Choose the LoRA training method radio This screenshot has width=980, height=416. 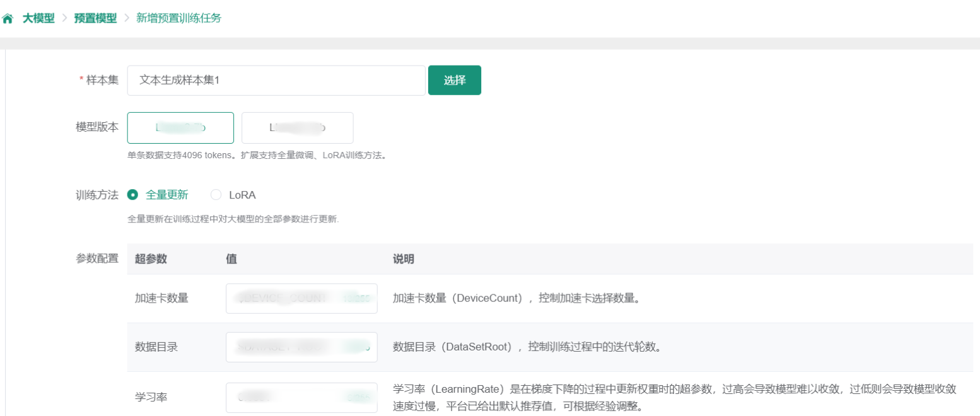216,195
